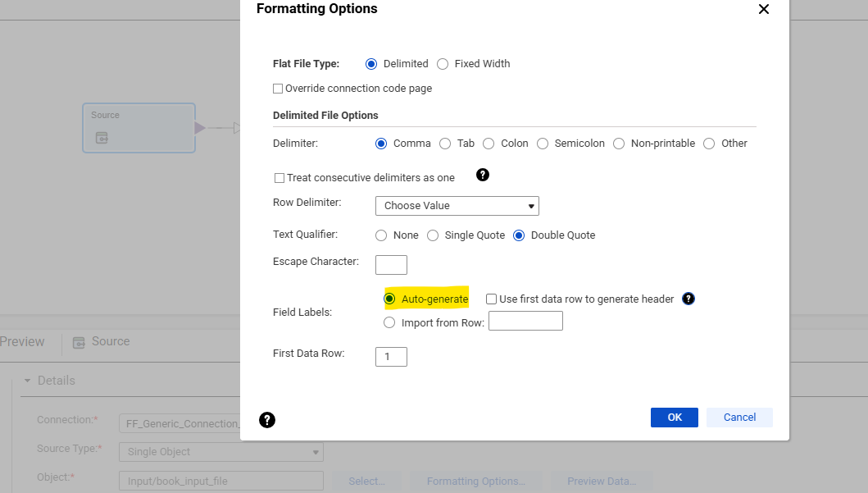868x493 pixels.
Task: Cancel the Formatting Options dialog
Action: (x=739, y=418)
